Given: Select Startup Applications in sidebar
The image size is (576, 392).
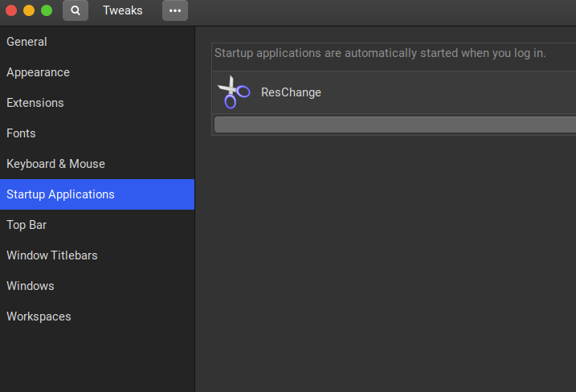Looking at the screenshot, I should tap(97, 194).
